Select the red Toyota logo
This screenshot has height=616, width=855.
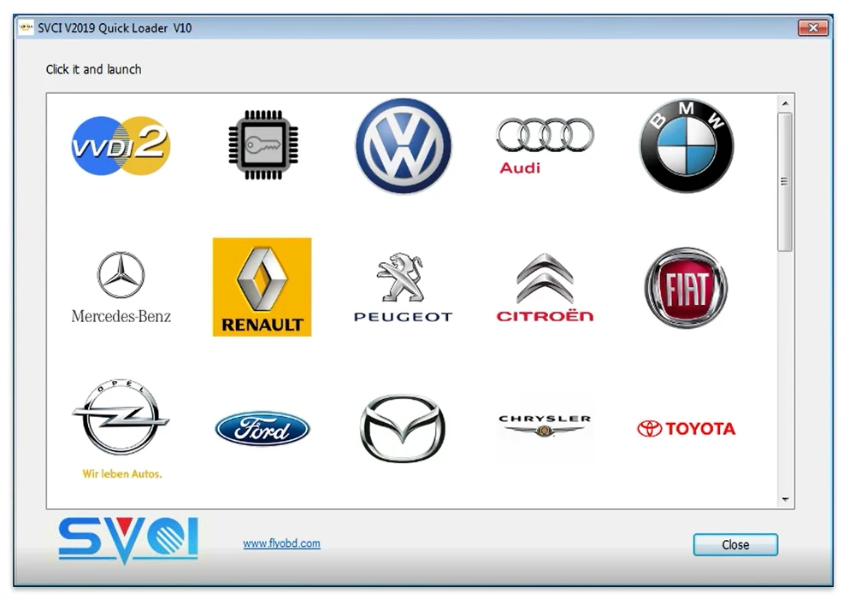click(x=687, y=429)
